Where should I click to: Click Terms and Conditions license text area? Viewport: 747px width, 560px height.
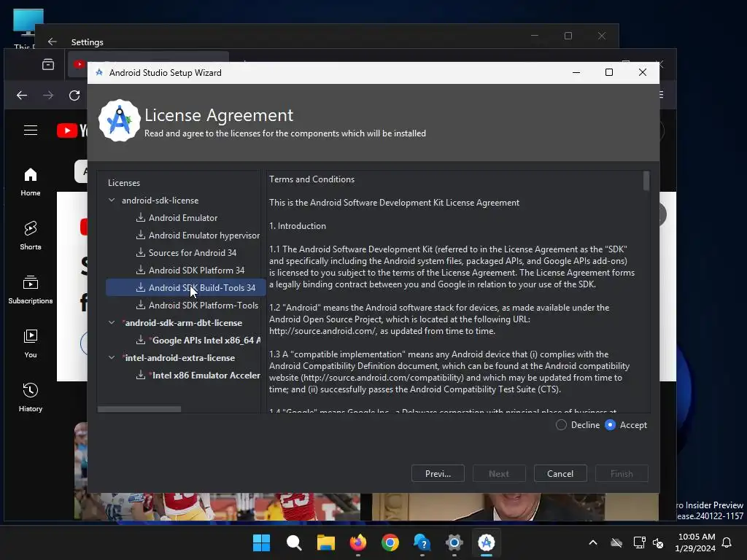pos(455,292)
